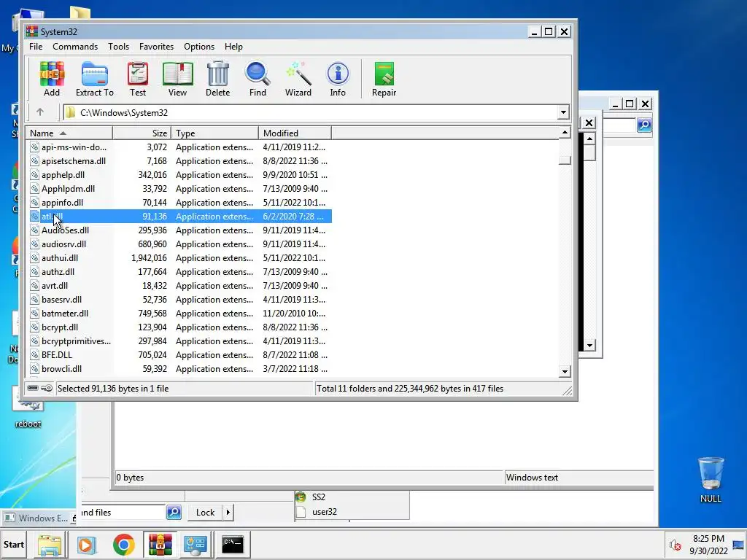Sort list by Modified column
747x560 pixels.
coord(295,133)
